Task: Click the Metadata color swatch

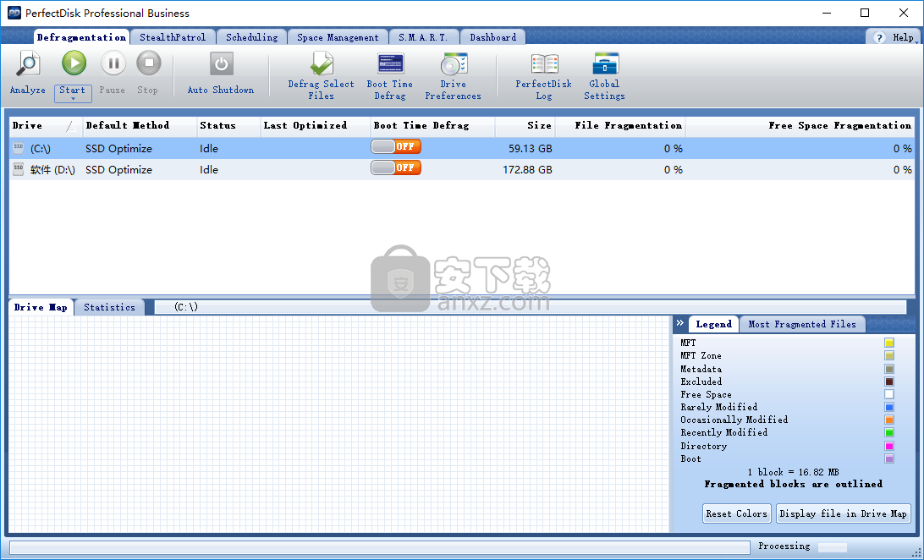Action: [889, 369]
